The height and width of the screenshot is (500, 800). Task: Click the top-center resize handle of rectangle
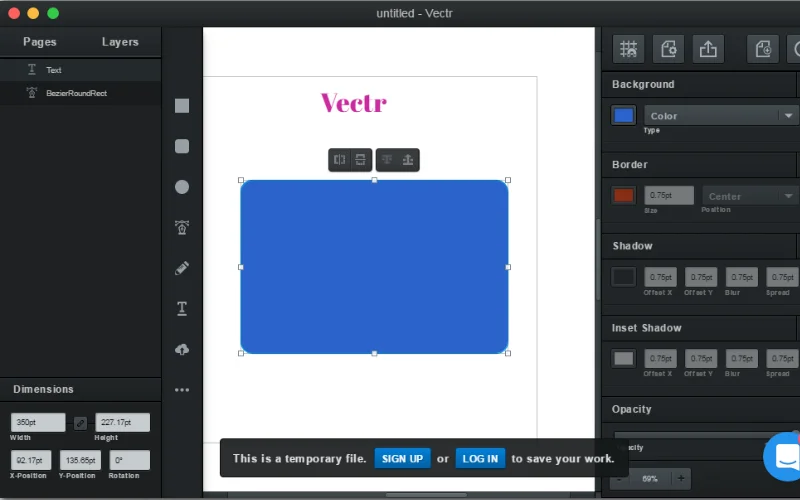click(x=374, y=180)
